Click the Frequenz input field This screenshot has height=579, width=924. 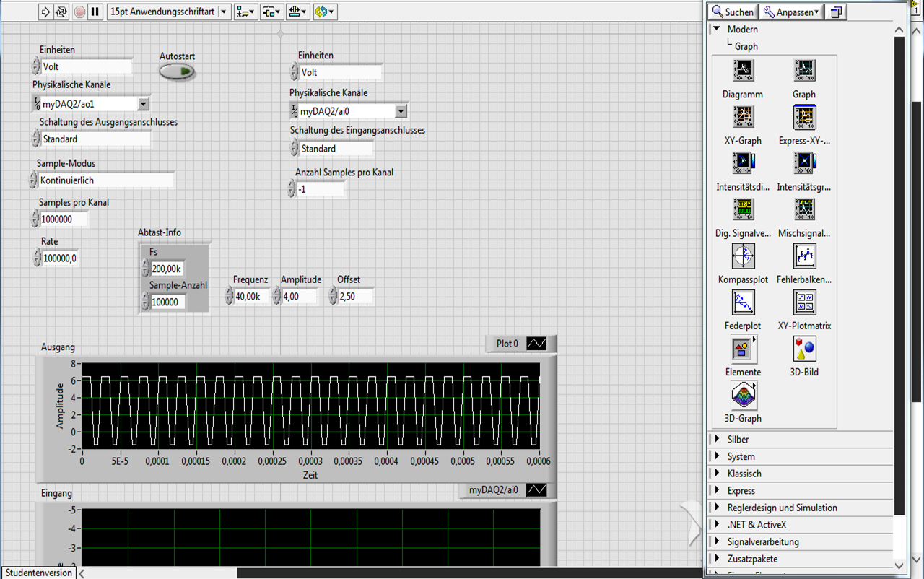[x=250, y=296]
